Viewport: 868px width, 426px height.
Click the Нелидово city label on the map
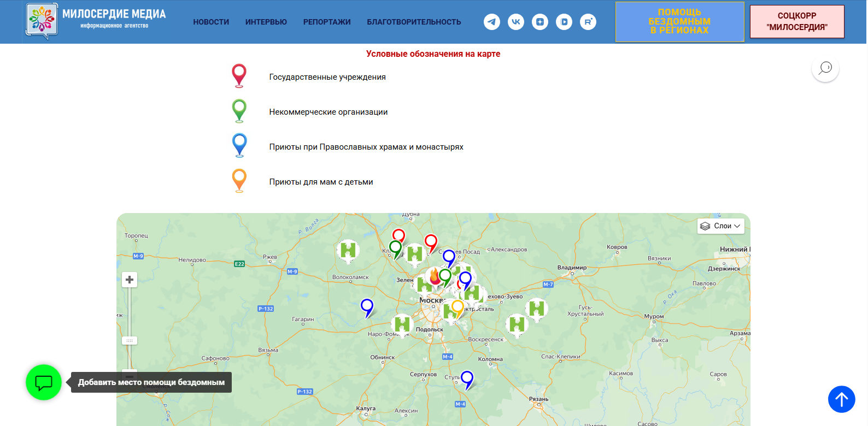point(192,260)
